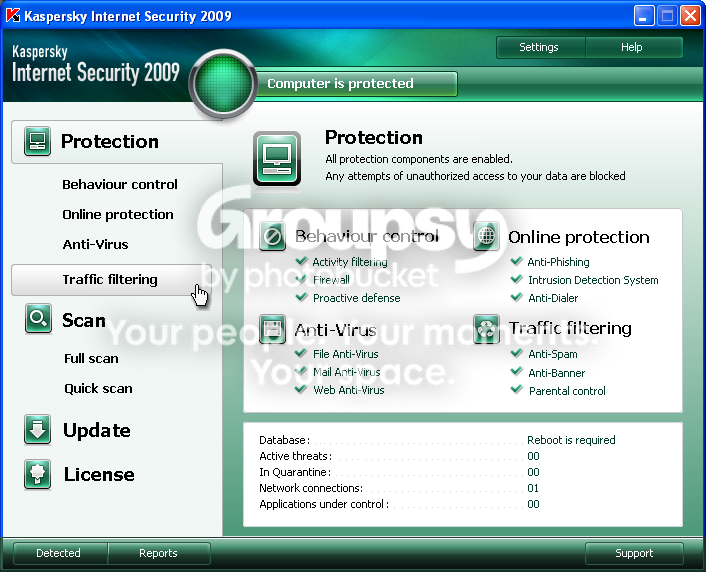
Task: Open the Web Anti-Virus link
Action: [348, 390]
